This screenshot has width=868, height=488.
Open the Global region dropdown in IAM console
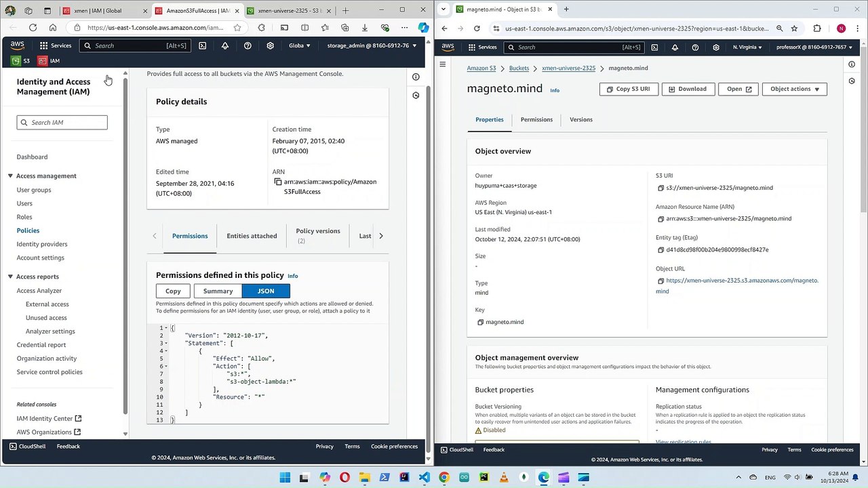(300, 45)
